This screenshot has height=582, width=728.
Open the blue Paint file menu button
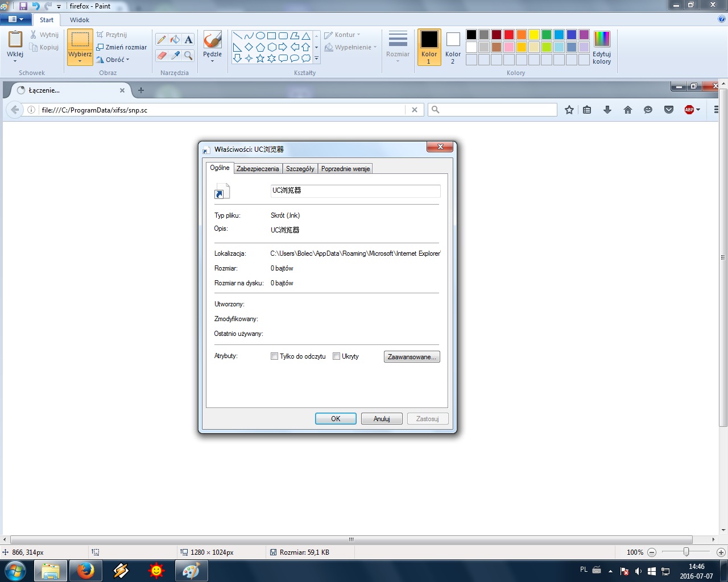click(x=16, y=19)
